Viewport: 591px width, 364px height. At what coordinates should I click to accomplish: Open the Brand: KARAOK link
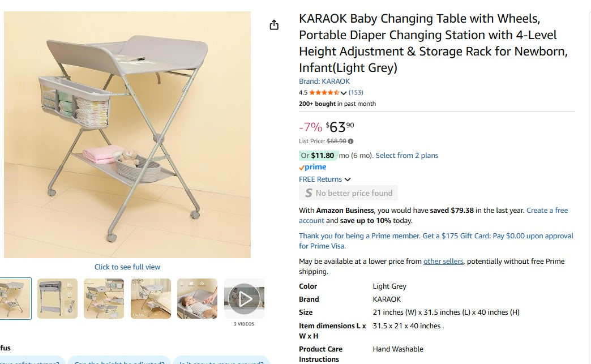tap(324, 82)
